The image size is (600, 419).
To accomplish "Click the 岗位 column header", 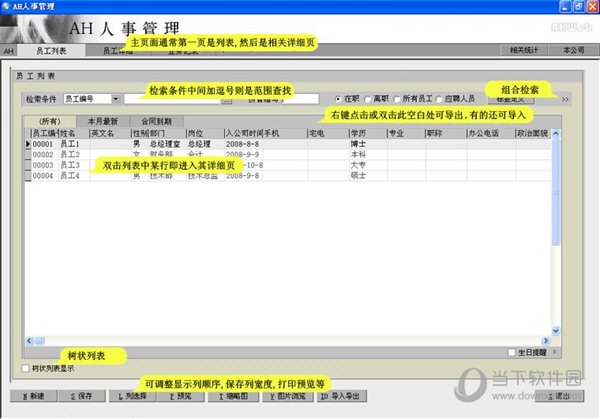I will pos(205,134).
